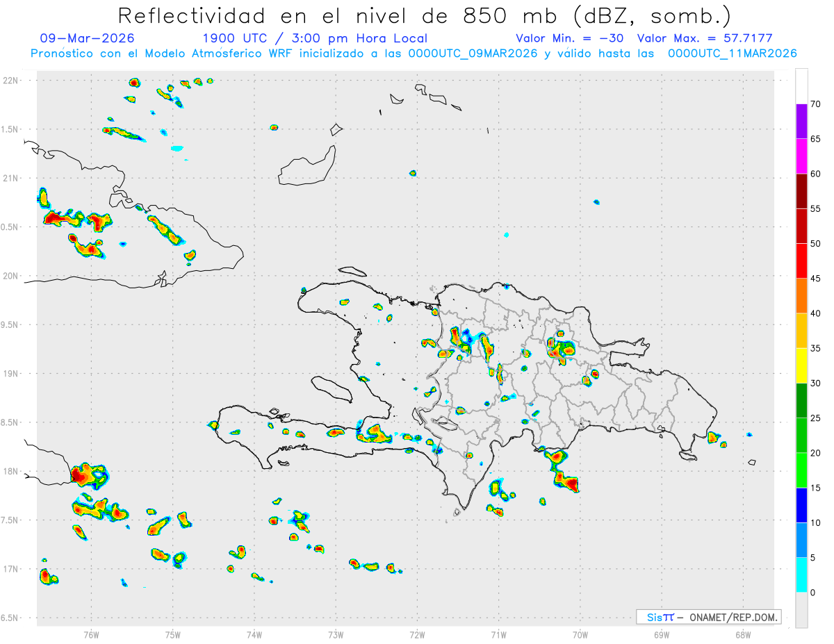
Task: Click the cyan 0–5 dBZ colorbar segment
Action: [x=801, y=575]
